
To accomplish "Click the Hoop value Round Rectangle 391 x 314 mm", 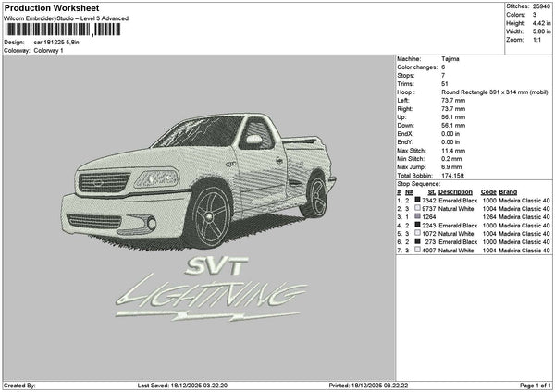I will (495, 92).
